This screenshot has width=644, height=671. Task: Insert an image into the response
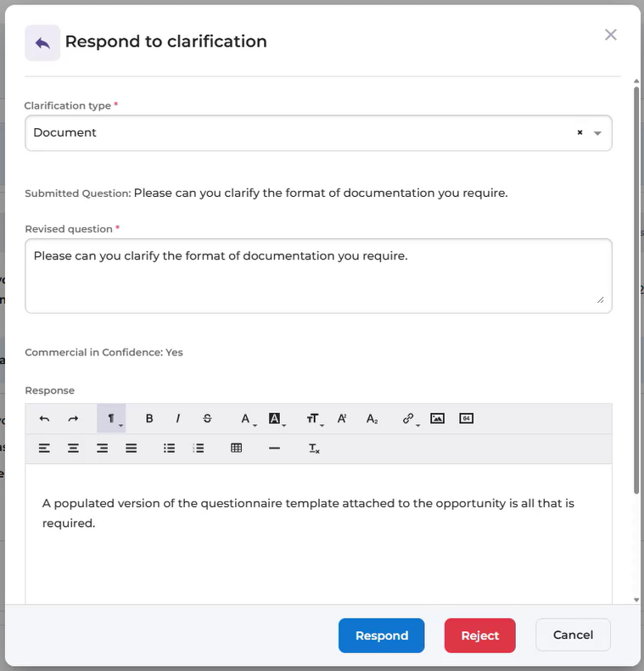(437, 418)
